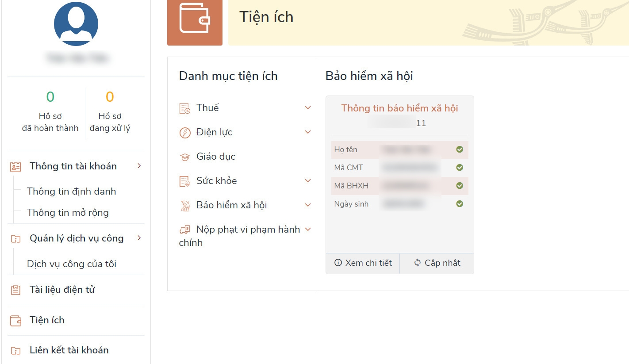Open Thông tin định danh
The image size is (629, 364).
pos(71,192)
